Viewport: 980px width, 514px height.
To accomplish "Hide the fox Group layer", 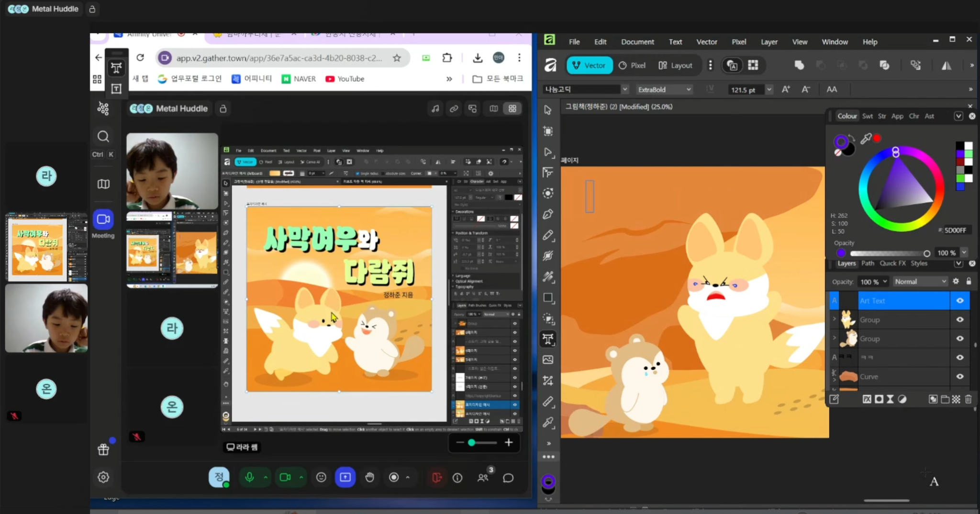I will pyautogui.click(x=960, y=319).
